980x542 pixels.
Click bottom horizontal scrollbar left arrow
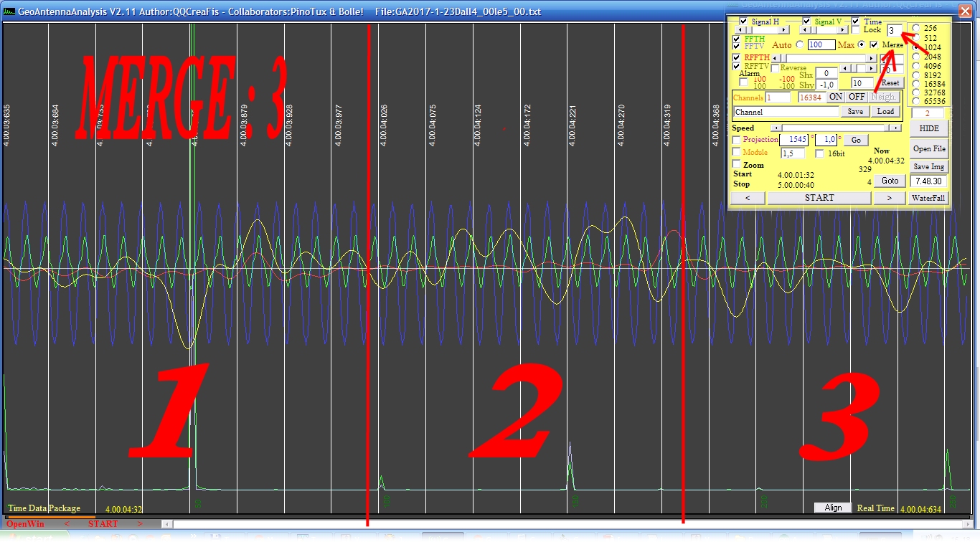pos(167,524)
